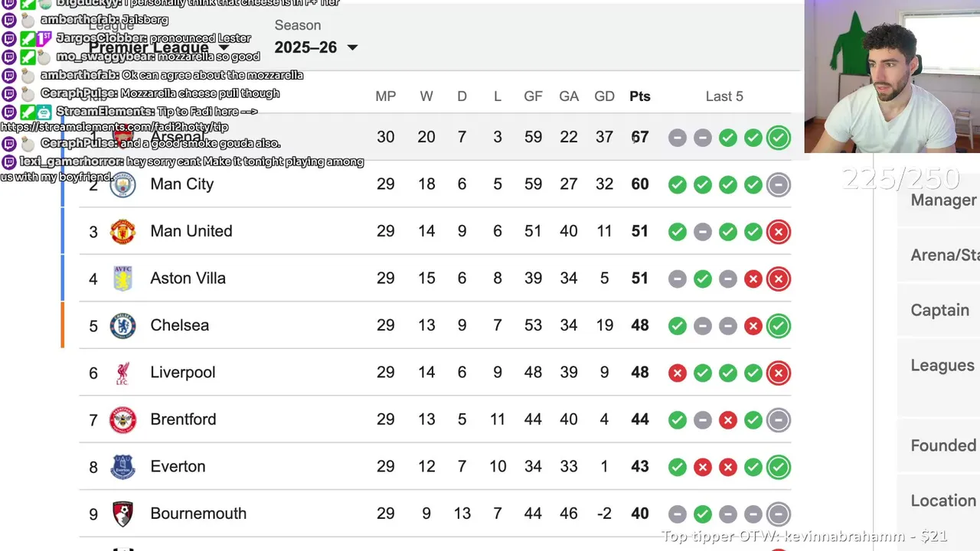Click the Bournemouth club crest
The image size is (980, 551).
pos(122,514)
